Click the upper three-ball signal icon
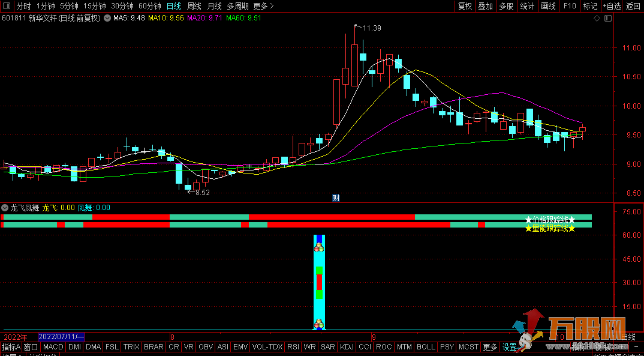This screenshot has width=644, height=356. tap(319, 247)
